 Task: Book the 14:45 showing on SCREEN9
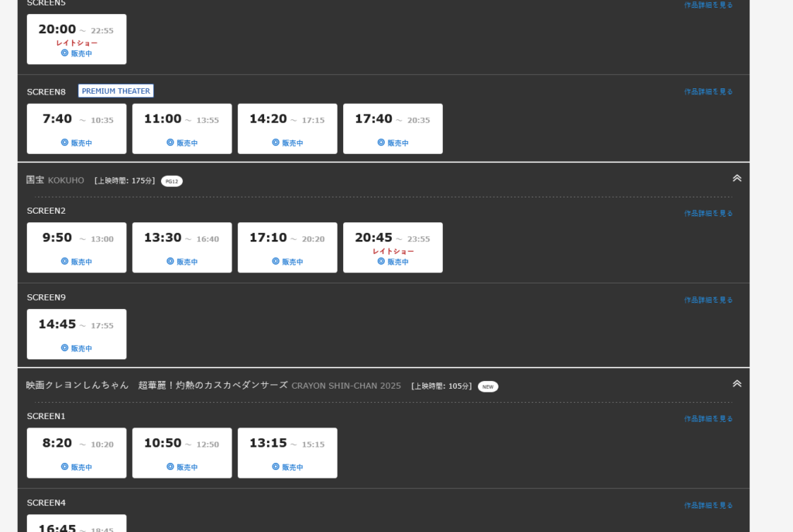click(x=77, y=334)
